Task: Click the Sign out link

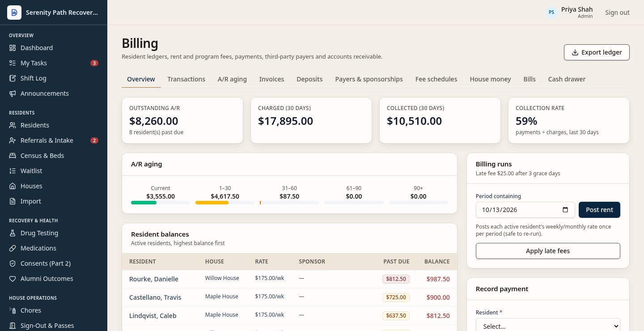Action: [617, 13]
